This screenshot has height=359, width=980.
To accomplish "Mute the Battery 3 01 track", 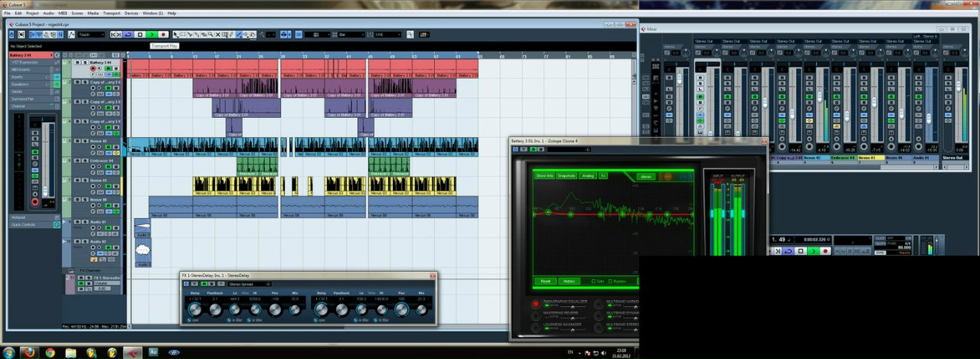I will click(x=77, y=63).
